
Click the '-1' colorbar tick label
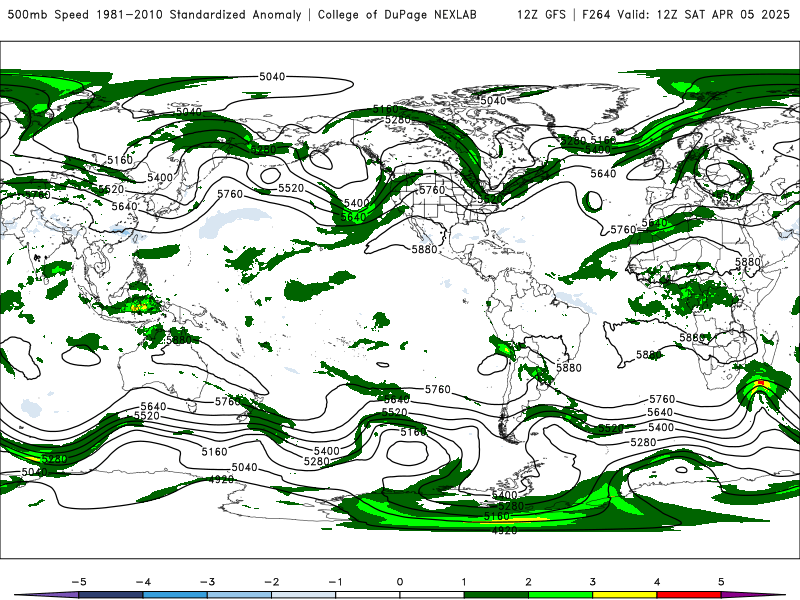pyautogui.click(x=335, y=582)
